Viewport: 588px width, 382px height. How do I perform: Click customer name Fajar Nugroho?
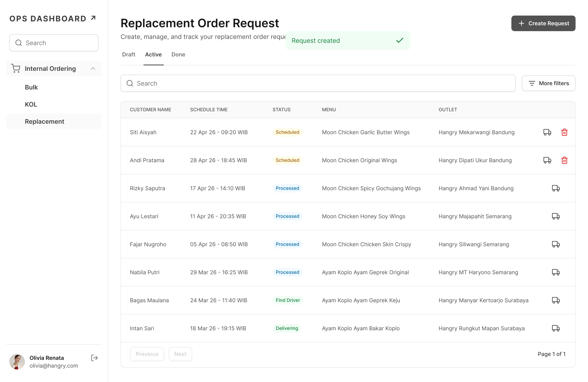click(148, 244)
